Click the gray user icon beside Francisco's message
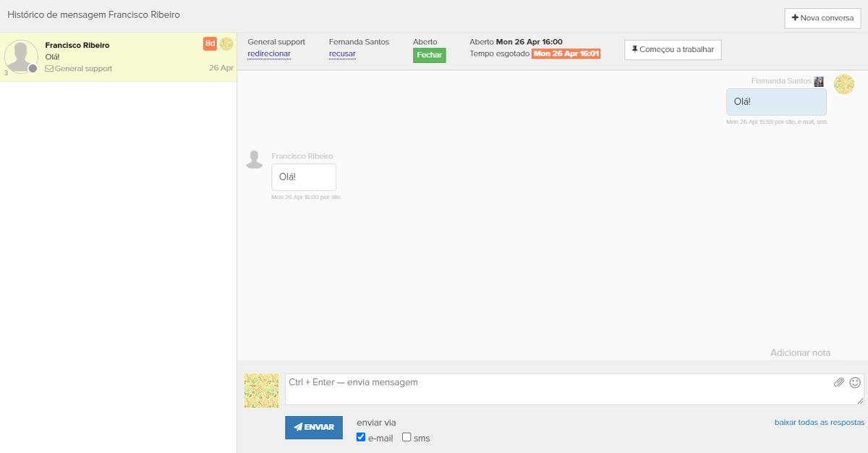This screenshot has height=453, width=868. click(254, 160)
